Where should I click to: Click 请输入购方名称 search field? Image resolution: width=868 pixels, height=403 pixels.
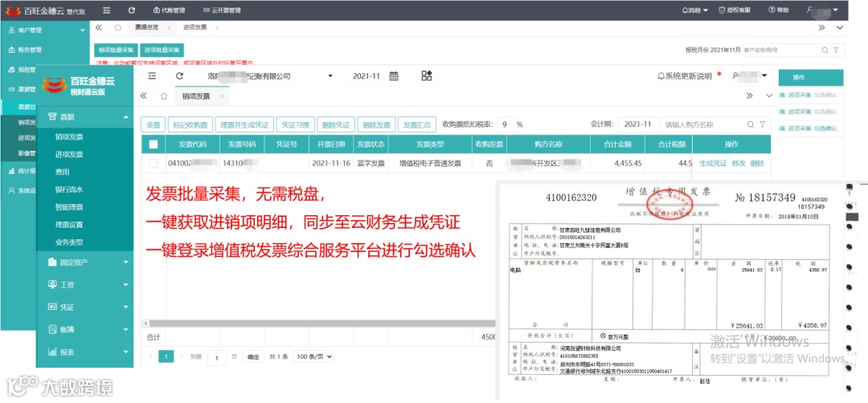point(703,124)
